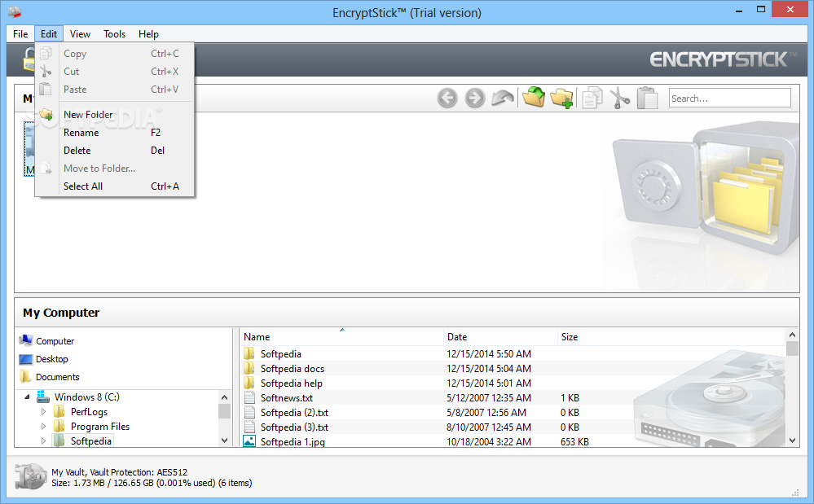This screenshot has width=814, height=504.
Task: Click the EncryptStick app icon in the title bar
Action: pos(15,11)
